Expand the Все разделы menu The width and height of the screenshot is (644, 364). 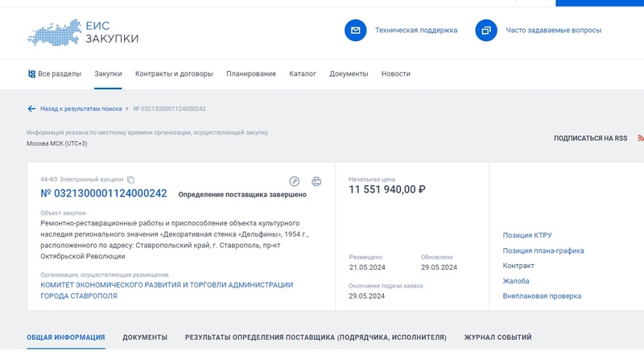coord(54,74)
